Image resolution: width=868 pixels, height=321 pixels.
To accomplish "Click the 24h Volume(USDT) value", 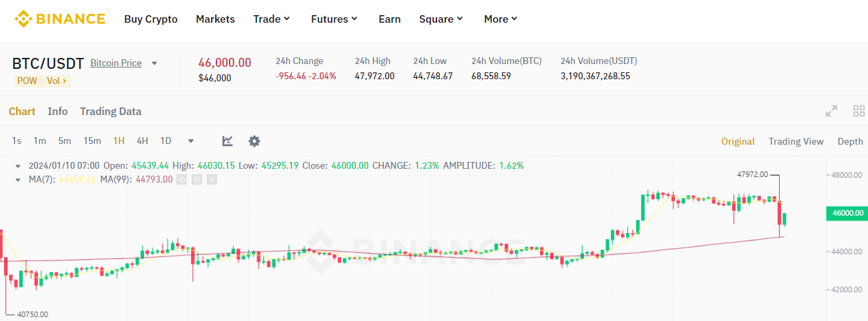I will coord(595,76).
